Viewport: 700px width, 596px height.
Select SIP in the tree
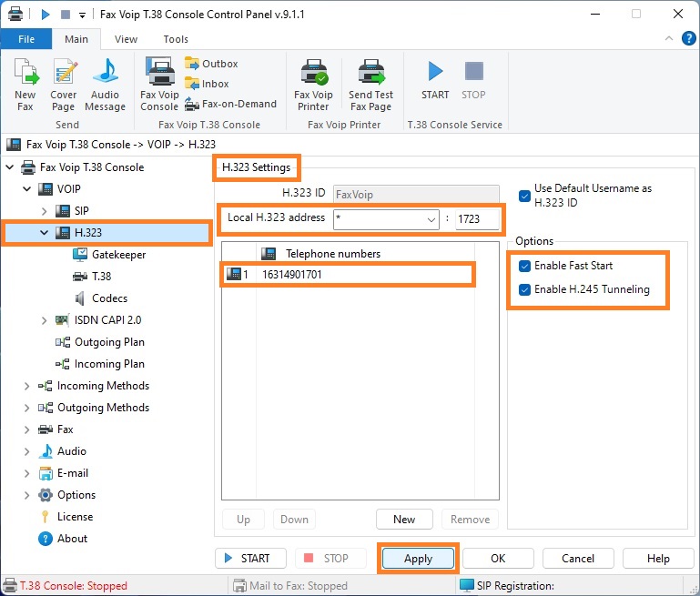[x=81, y=210]
